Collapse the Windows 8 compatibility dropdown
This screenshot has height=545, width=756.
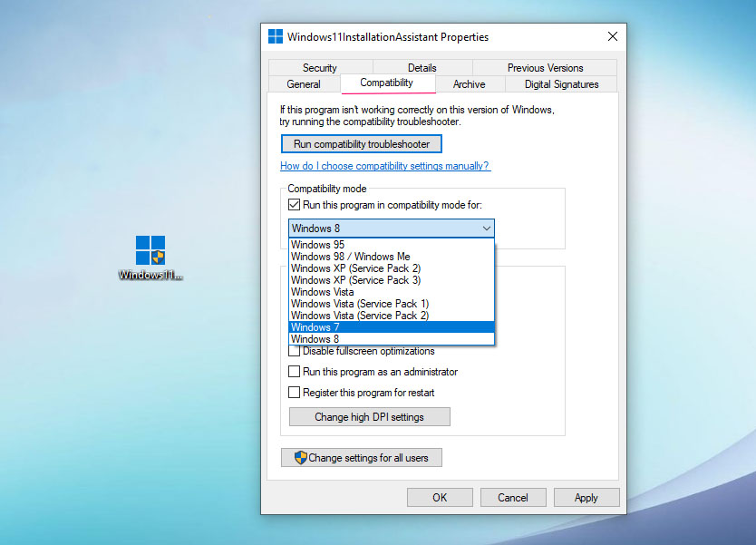392,229
